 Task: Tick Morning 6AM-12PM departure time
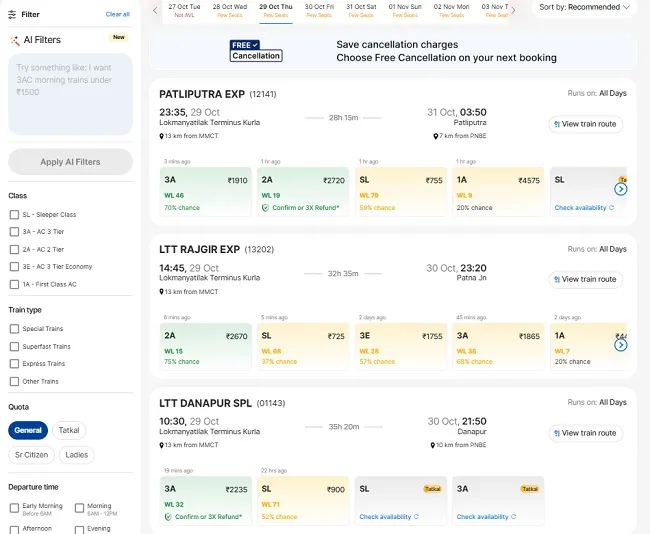[80, 508]
